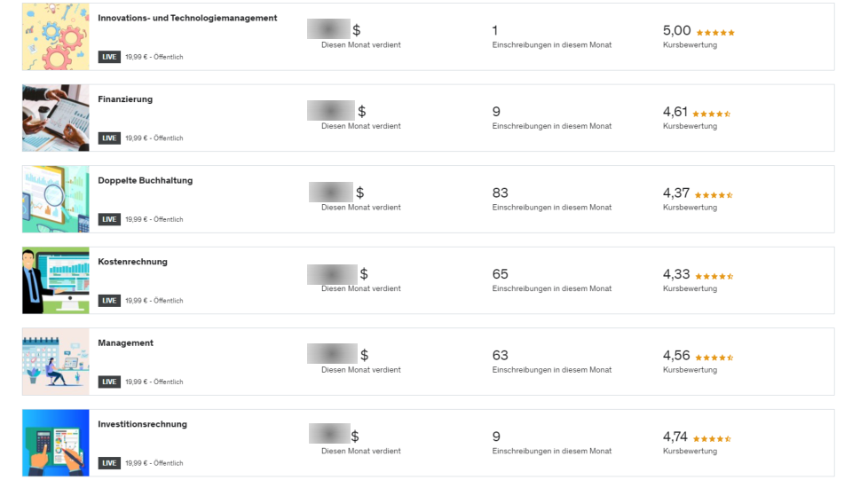The height and width of the screenshot is (488, 868).
Task: Open the Innovations- und Technologiemanagement course thumbnail
Action: tap(56, 36)
